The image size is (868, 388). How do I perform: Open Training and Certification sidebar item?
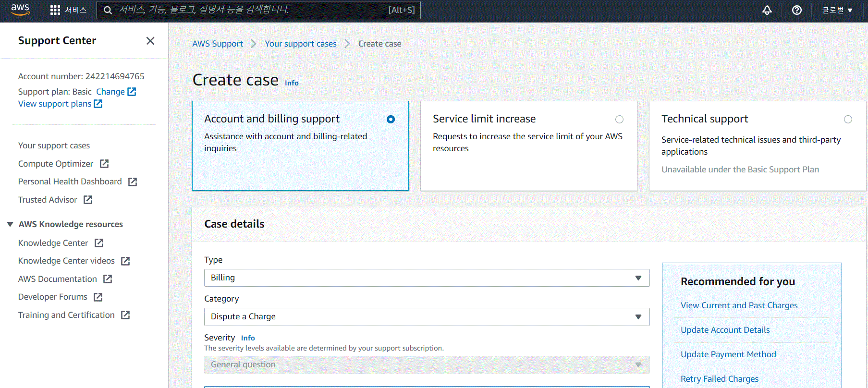[66, 315]
